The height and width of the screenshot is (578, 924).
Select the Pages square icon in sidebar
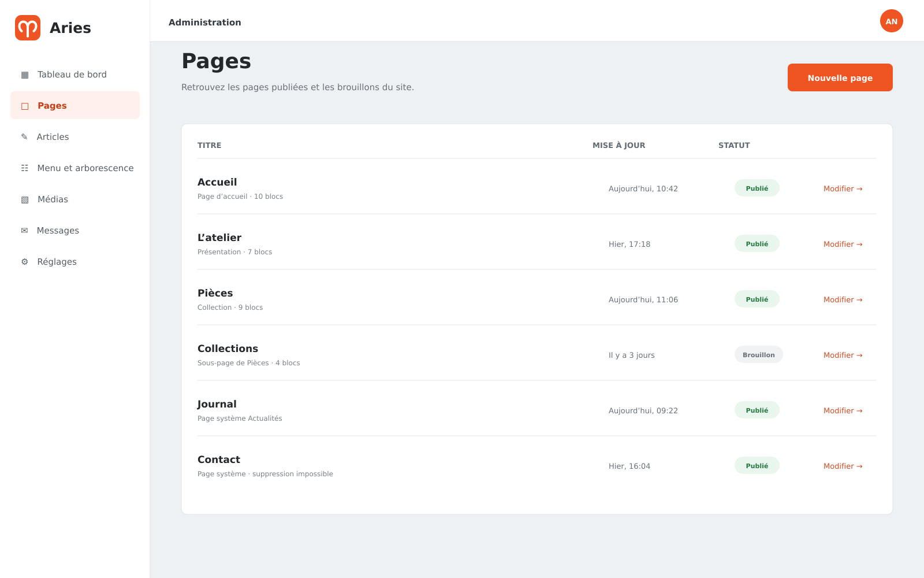(x=25, y=106)
